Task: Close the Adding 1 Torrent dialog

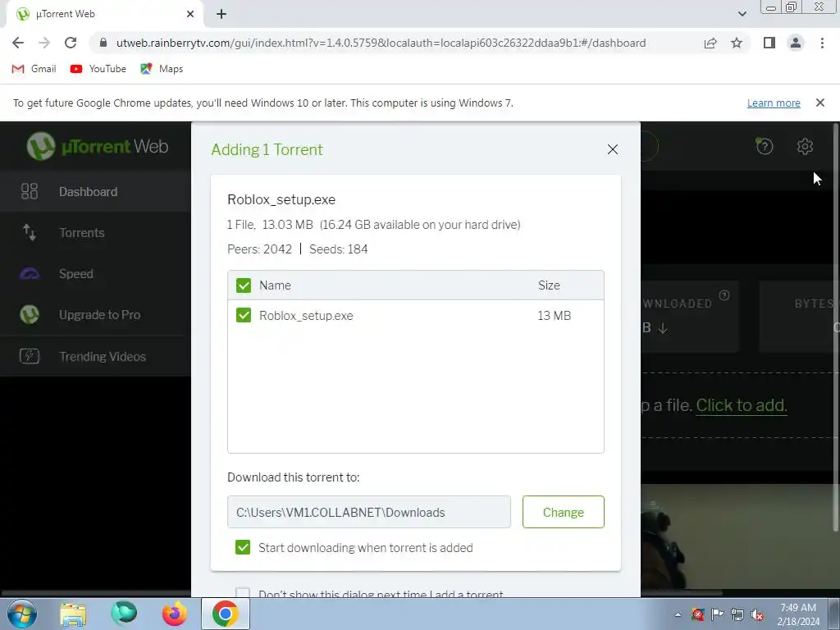Action: point(612,149)
